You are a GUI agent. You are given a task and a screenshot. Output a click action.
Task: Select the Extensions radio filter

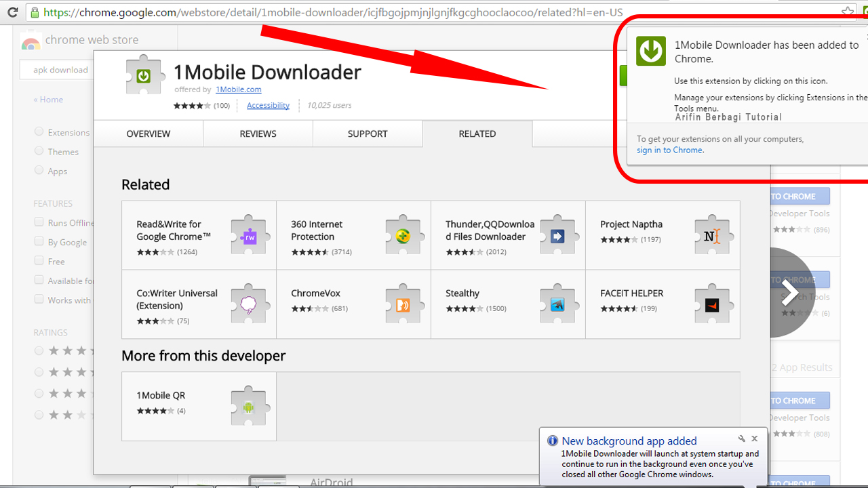tap(39, 131)
